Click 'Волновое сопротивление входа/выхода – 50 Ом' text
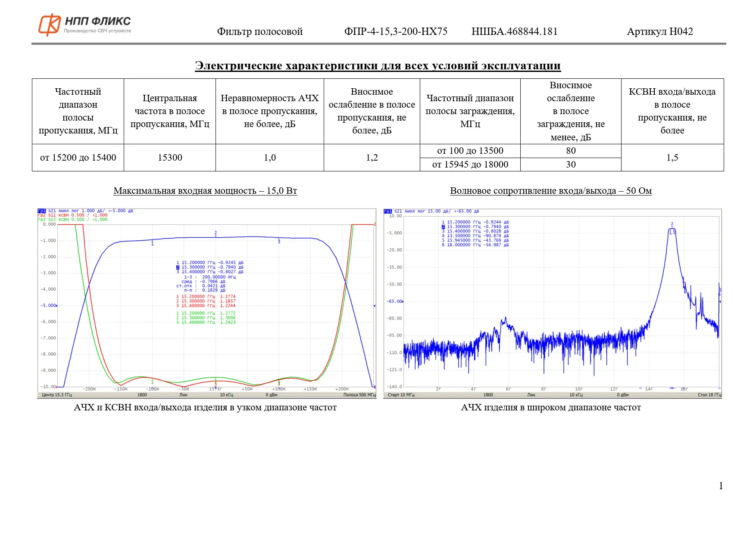 (x=550, y=191)
